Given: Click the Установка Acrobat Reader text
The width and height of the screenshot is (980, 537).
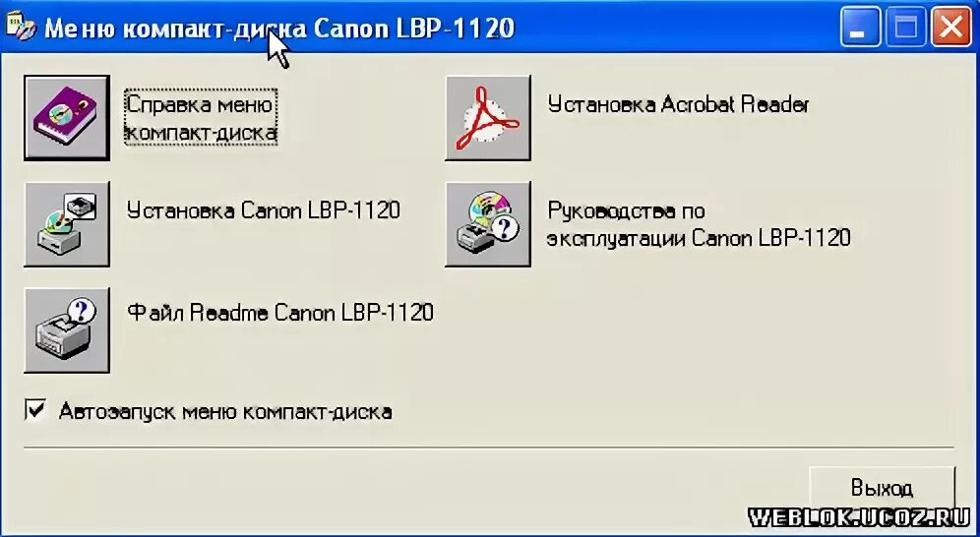Looking at the screenshot, I should point(678,104).
